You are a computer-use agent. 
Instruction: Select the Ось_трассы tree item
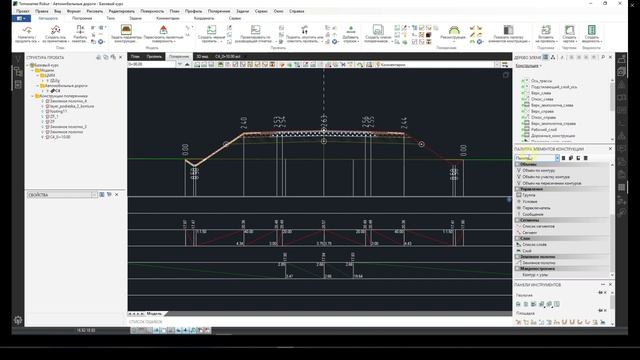click(541, 81)
